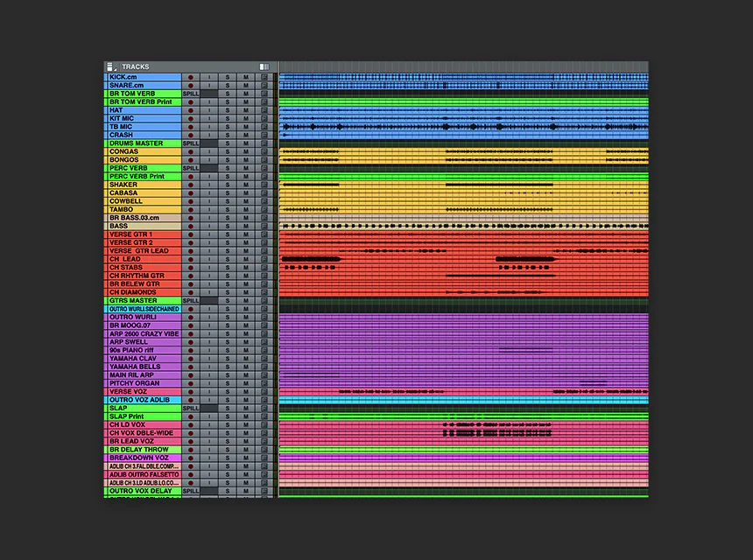Select the OUTRO WURLI.SIDECHAINED track name
The height and width of the screenshot is (560, 753).
coord(143,309)
